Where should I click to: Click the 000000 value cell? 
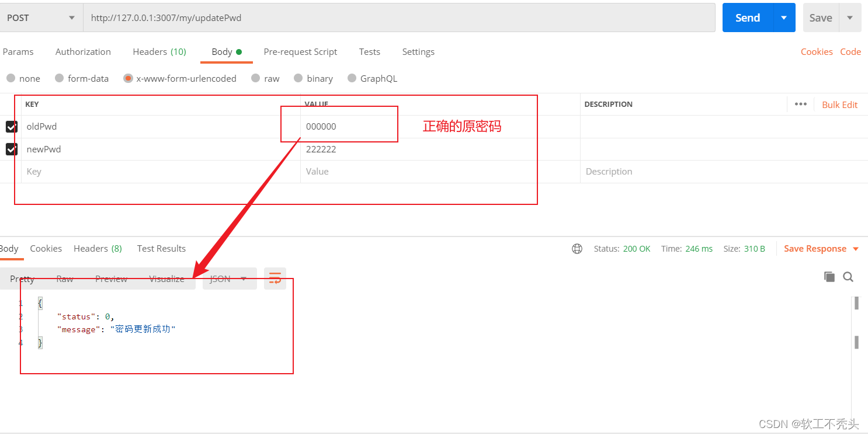tap(440, 126)
